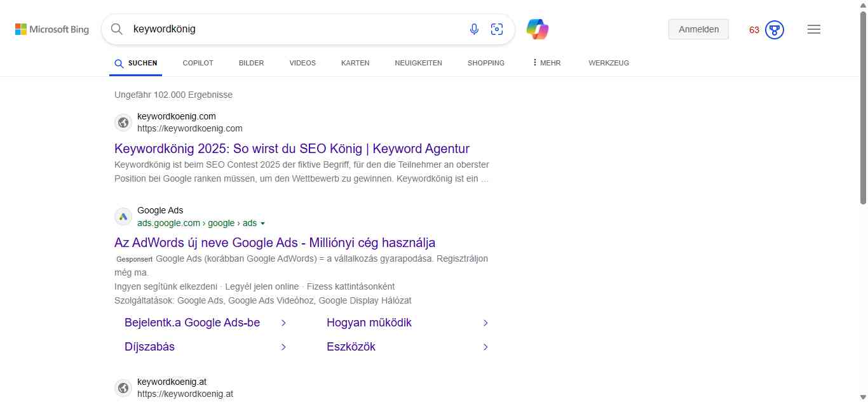Click the Google Ads logo favicon
The image size is (868, 402).
point(123,217)
